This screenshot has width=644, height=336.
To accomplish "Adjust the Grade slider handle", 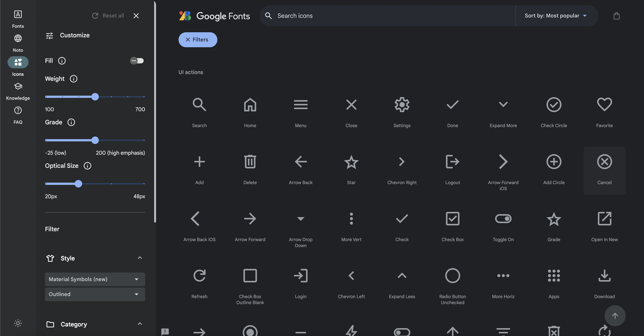I will 95,140.
